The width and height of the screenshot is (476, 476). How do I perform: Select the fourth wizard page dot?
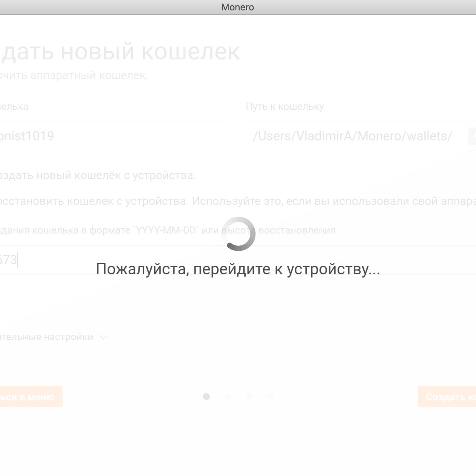[x=271, y=397]
